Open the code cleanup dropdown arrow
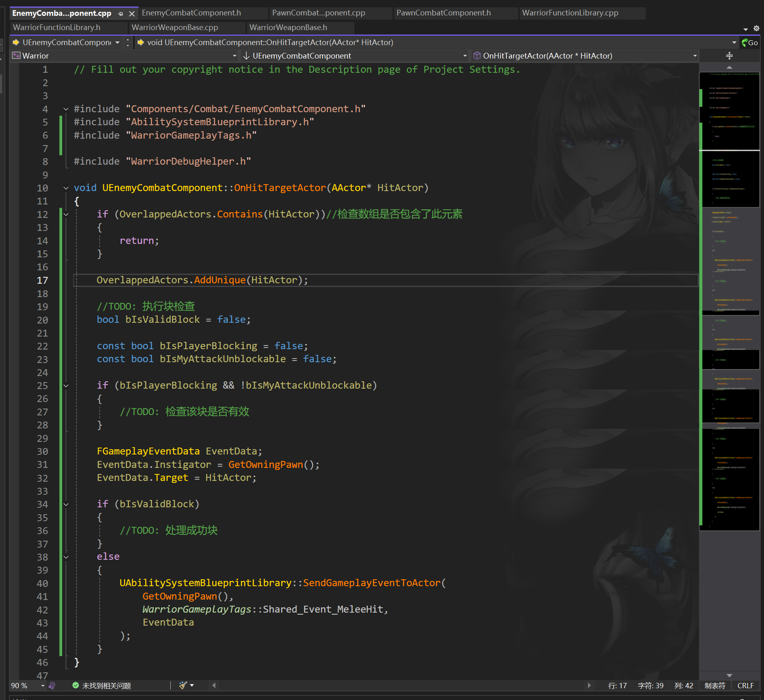Viewport: 764px width, 700px height. [x=192, y=685]
